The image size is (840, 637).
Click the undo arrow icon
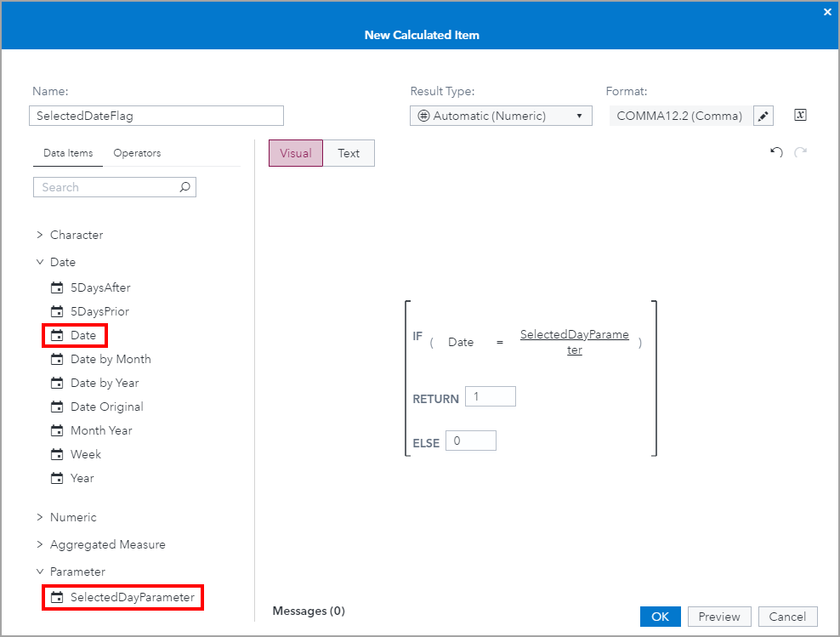coord(775,152)
